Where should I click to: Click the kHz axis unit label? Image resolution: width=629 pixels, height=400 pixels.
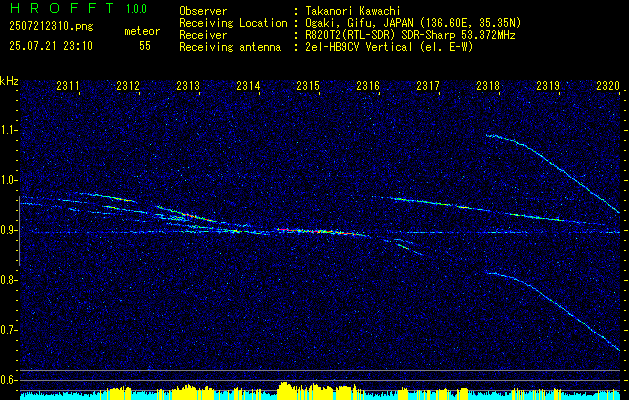[x=9, y=81]
